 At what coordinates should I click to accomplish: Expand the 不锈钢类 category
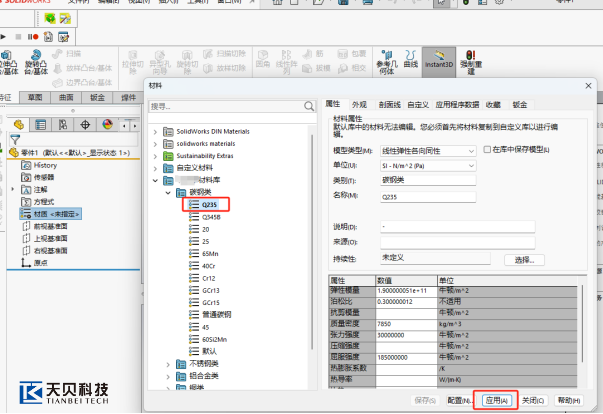(168, 364)
